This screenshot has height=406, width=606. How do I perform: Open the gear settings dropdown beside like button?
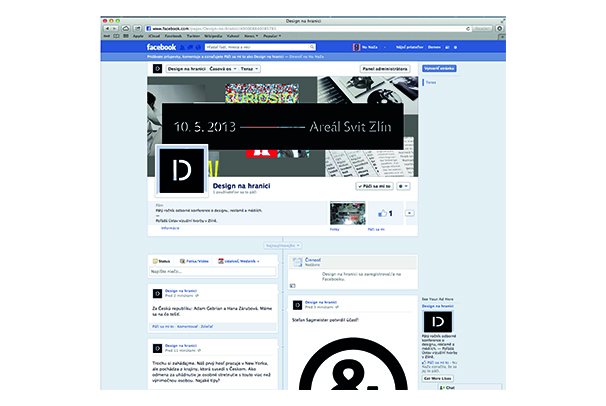click(403, 187)
